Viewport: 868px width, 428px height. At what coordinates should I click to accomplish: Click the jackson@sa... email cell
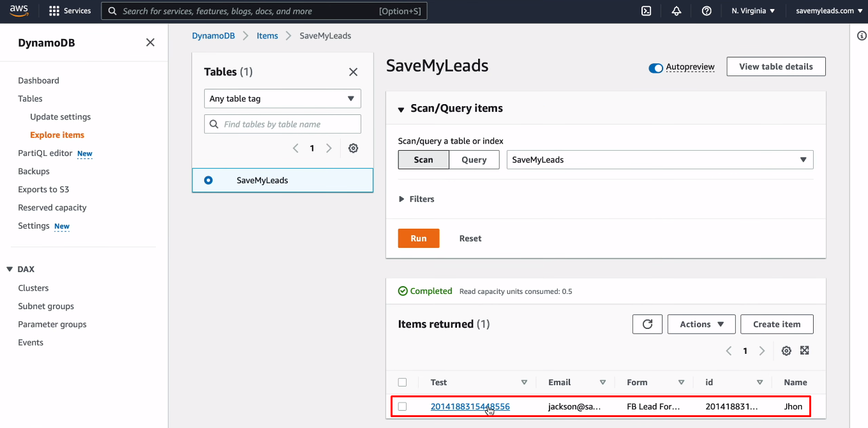[574, 406]
